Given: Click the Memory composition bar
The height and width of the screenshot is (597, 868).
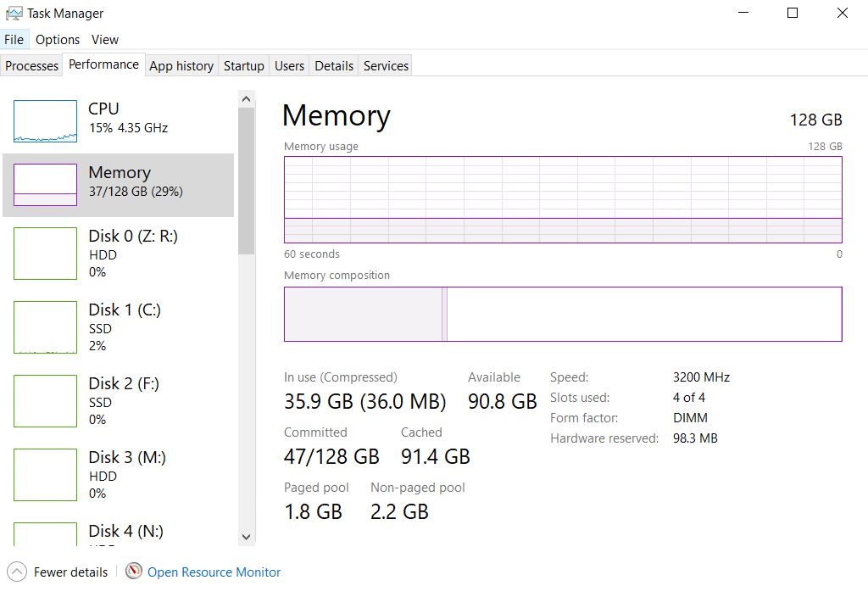Looking at the screenshot, I should [x=563, y=314].
